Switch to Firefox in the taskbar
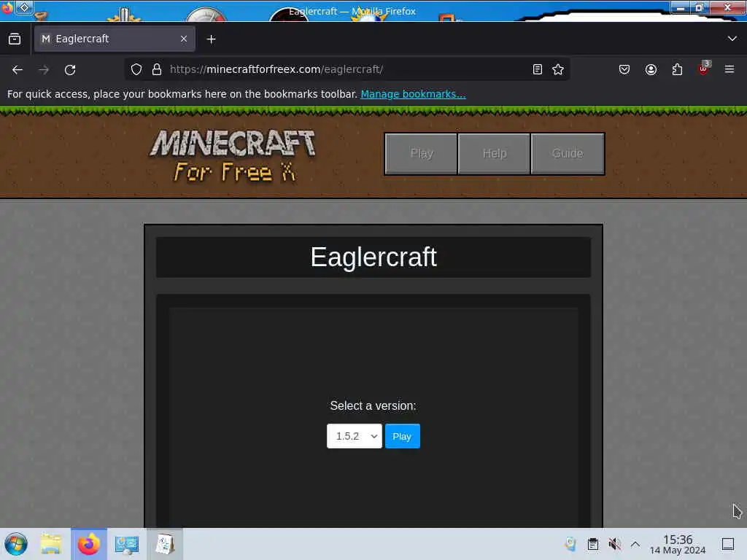Image resolution: width=747 pixels, height=560 pixels. pyautogui.click(x=88, y=544)
